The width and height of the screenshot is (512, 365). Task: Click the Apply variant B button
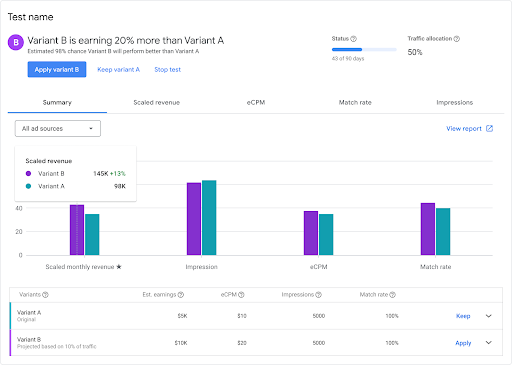57,69
